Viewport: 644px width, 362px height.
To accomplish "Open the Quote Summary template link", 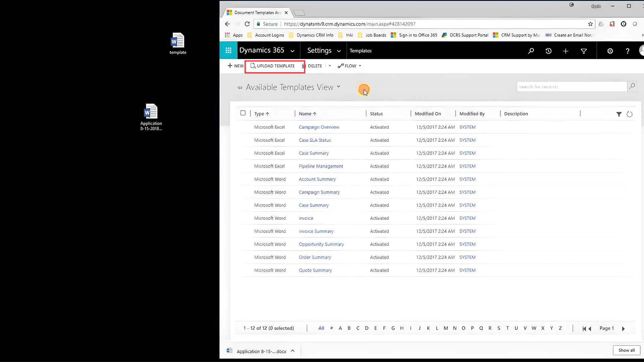I will pyautogui.click(x=315, y=270).
